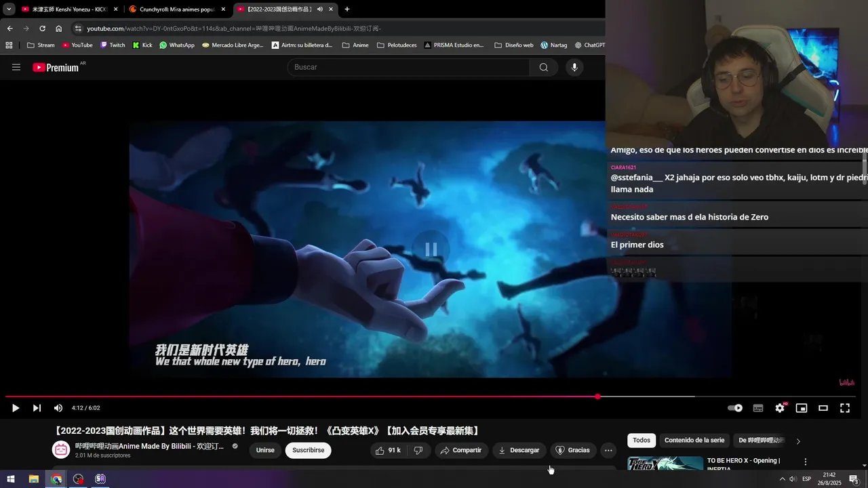Click the ESP language indicator
The height and width of the screenshot is (488, 868).
click(807, 479)
